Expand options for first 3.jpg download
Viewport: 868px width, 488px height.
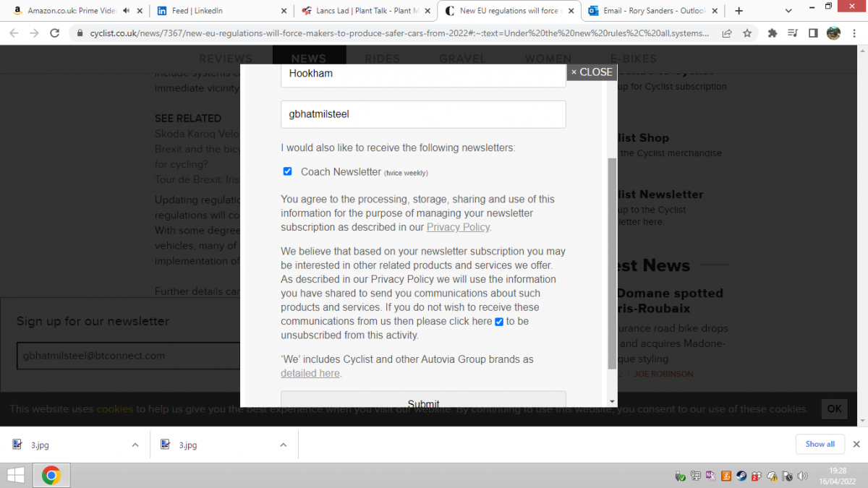click(x=135, y=445)
